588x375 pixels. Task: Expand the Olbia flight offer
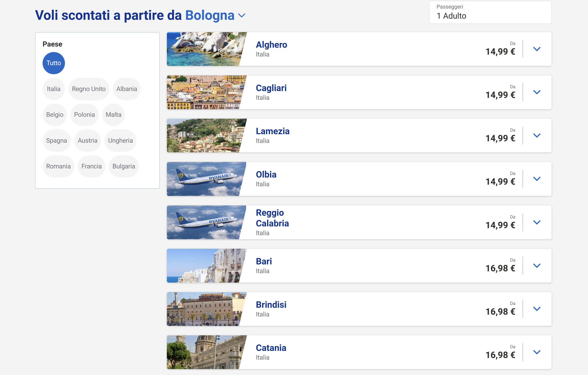pos(537,179)
